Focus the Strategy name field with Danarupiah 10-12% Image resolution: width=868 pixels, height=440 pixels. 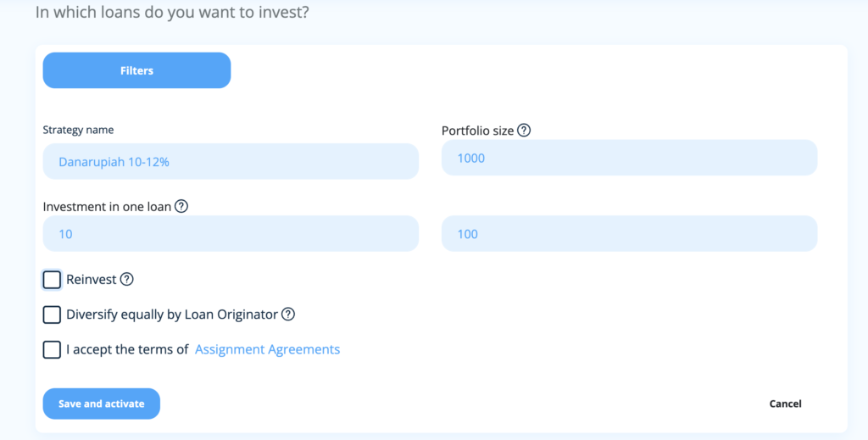pyautogui.click(x=231, y=162)
